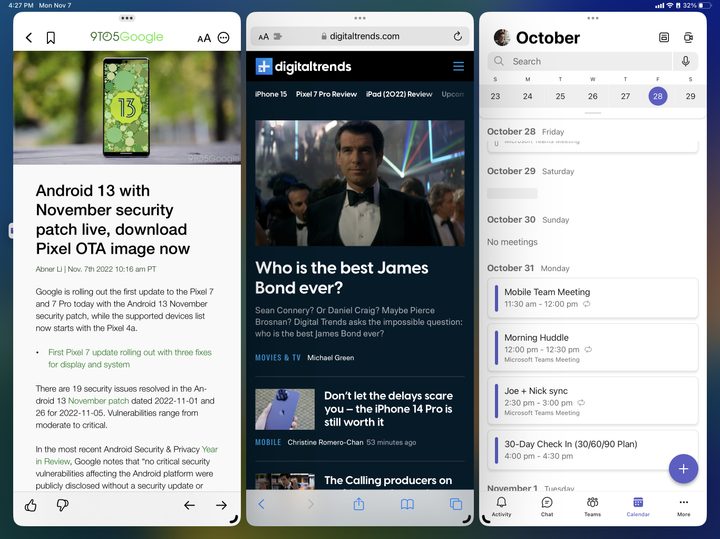This screenshot has width=720, height=539.
Task: Open the AA text size option in 9to5Google
Action: pyautogui.click(x=204, y=38)
